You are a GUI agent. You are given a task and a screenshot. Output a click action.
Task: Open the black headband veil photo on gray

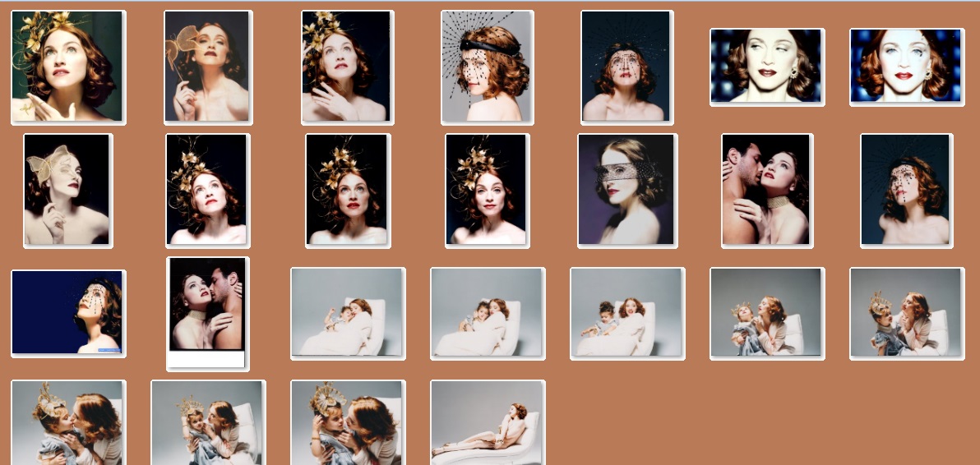[x=487, y=67]
